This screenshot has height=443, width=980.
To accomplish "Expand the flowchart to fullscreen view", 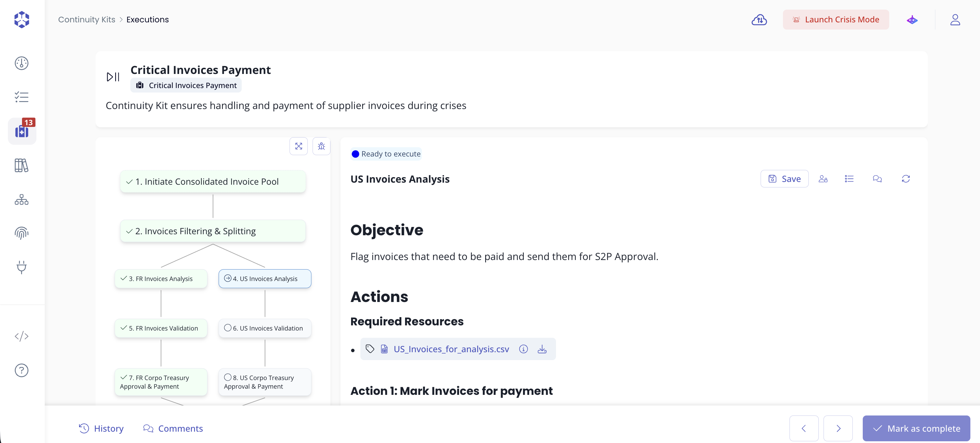I will [x=298, y=146].
